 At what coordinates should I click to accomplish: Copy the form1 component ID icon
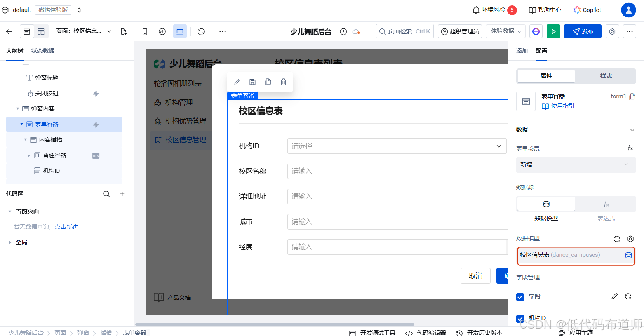click(632, 96)
